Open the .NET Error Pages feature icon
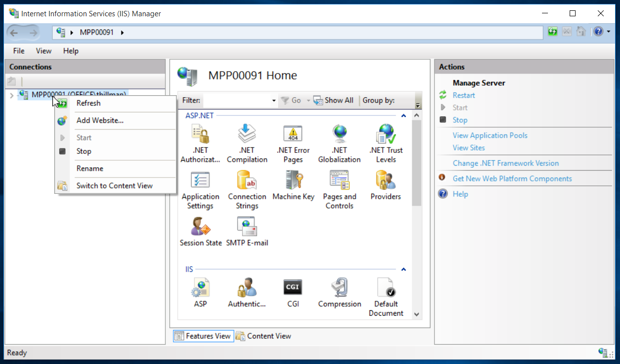The height and width of the screenshot is (364, 620). [x=293, y=134]
